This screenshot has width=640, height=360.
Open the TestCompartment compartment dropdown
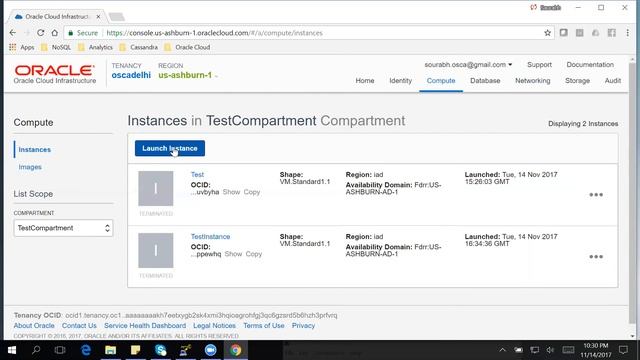pyautogui.click(x=63, y=228)
